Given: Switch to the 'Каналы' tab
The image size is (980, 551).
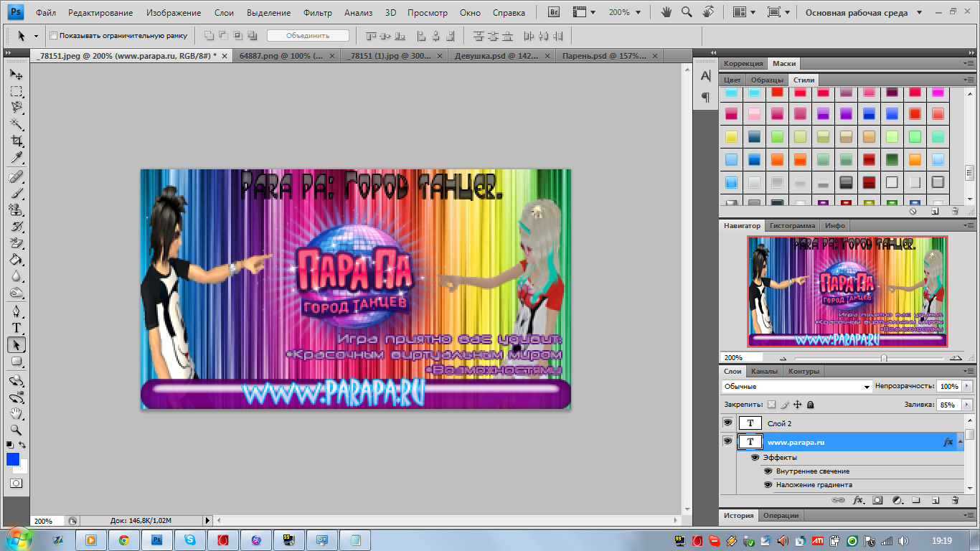Looking at the screenshot, I should (x=764, y=372).
